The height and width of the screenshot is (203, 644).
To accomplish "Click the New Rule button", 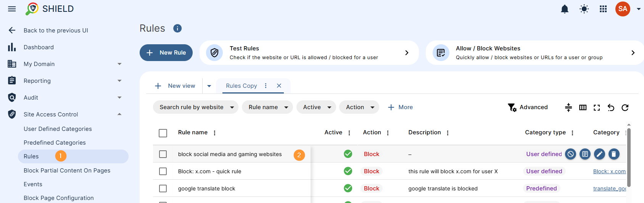I will [166, 53].
